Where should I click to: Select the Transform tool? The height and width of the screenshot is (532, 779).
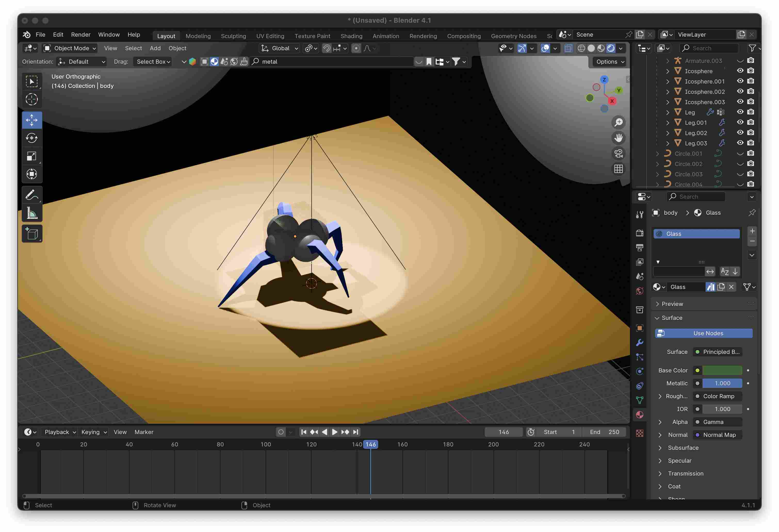click(32, 174)
